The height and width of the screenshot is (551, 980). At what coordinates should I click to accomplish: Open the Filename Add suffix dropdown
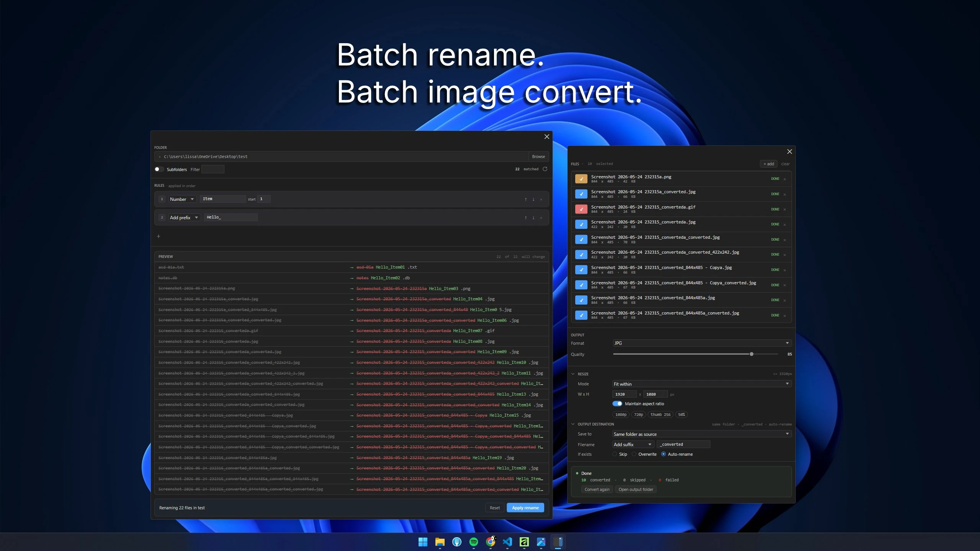(633, 444)
